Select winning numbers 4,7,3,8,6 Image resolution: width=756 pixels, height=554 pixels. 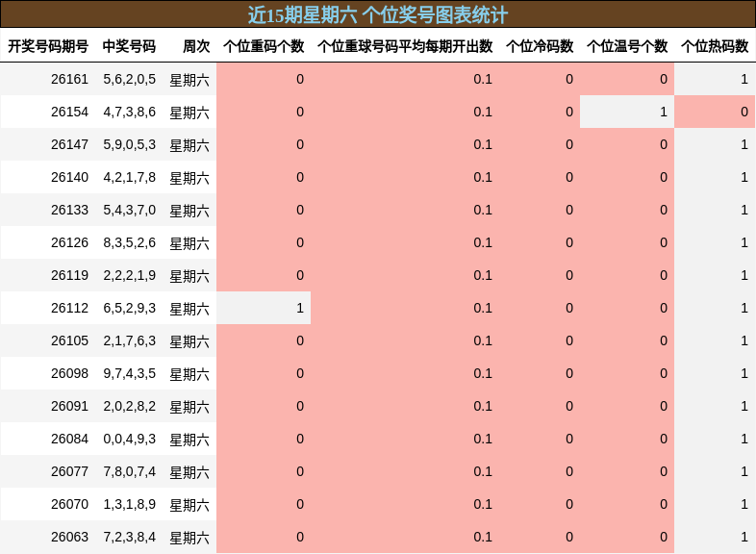129,112
